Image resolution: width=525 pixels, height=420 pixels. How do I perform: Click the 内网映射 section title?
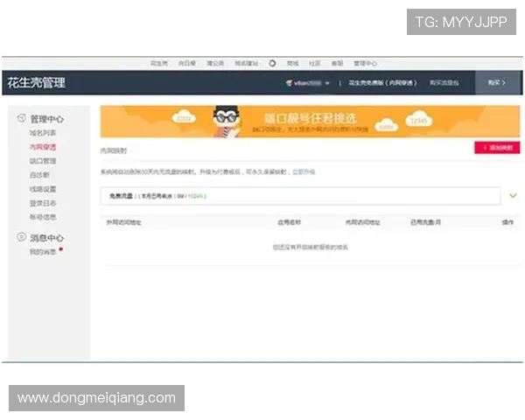pos(114,150)
